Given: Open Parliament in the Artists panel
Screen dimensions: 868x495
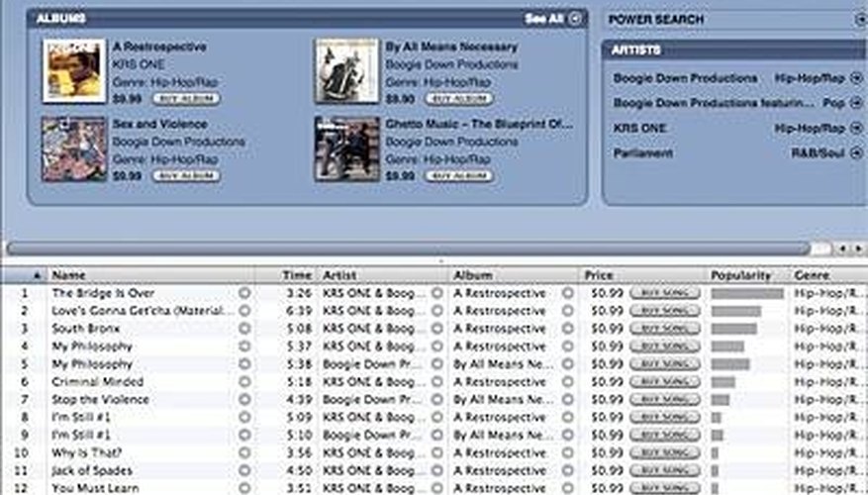Looking at the screenshot, I should [x=643, y=153].
